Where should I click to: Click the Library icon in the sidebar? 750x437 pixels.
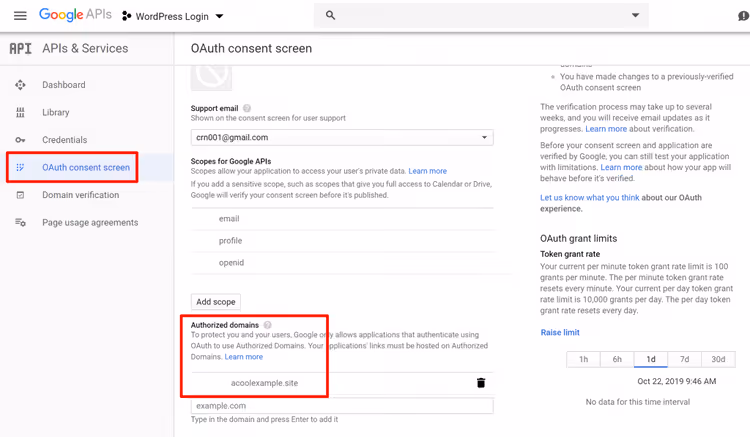coord(20,112)
